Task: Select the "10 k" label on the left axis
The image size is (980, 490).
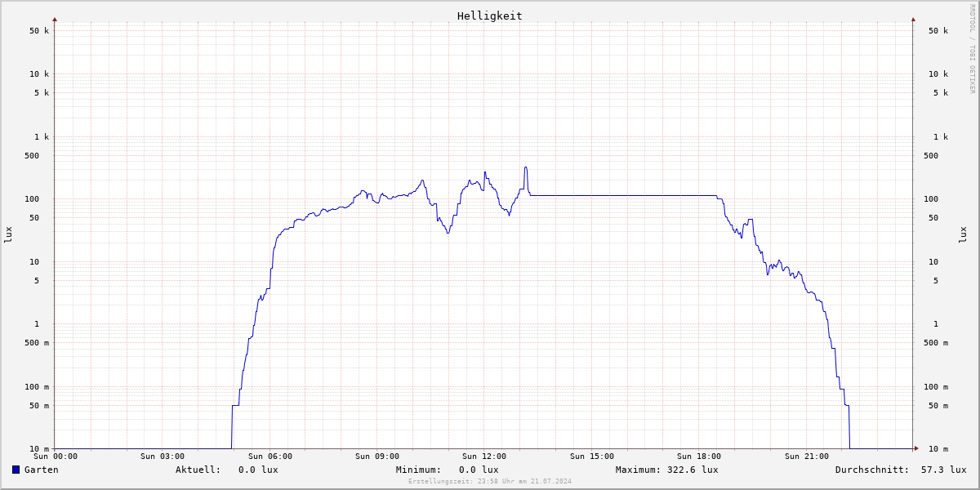Action: pyautogui.click(x=39, y=74)
